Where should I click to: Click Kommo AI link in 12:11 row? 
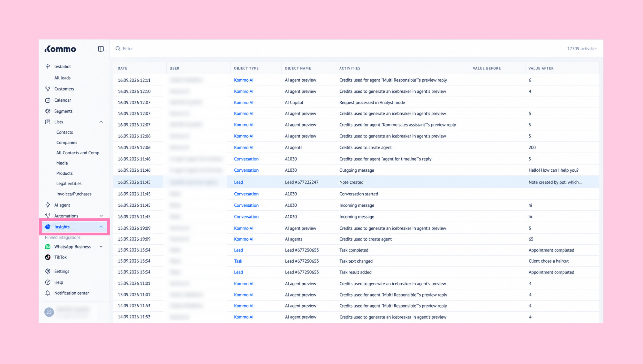click(244, 80)
